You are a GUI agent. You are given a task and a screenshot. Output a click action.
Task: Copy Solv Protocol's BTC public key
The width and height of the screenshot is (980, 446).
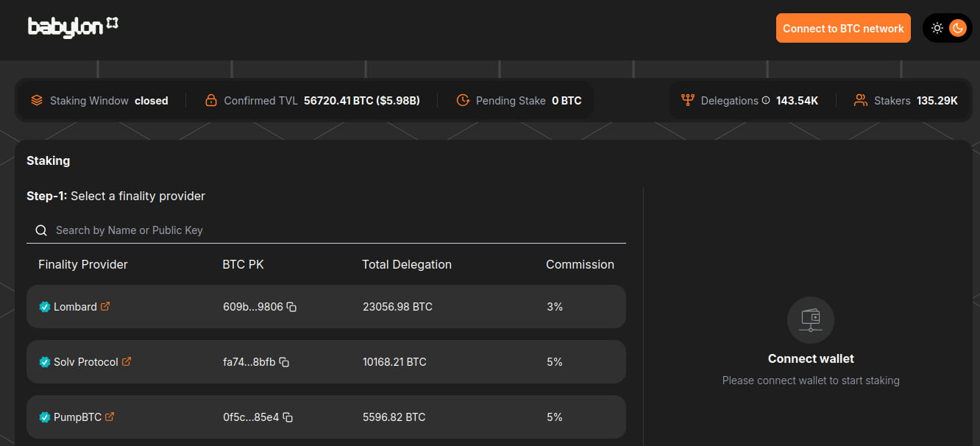pos(285,362)
